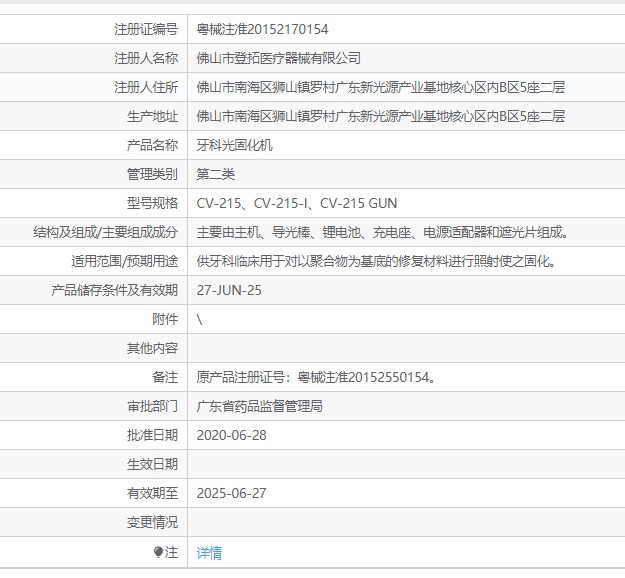Click the 其他内容 label
625x578 pixels.
(152, 348)
